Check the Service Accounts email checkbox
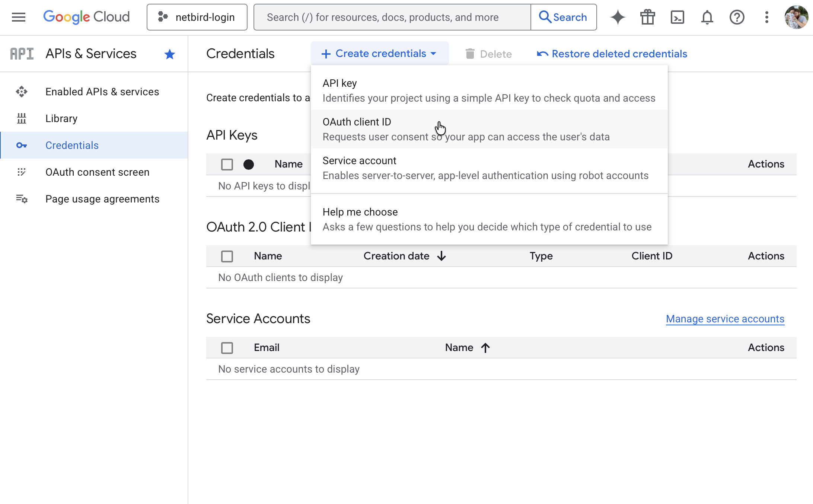 [x=227, y=347]
